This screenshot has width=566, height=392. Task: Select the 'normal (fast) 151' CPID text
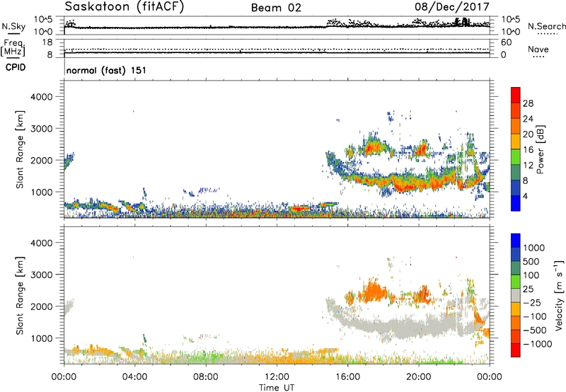click(x=107, y=70)
